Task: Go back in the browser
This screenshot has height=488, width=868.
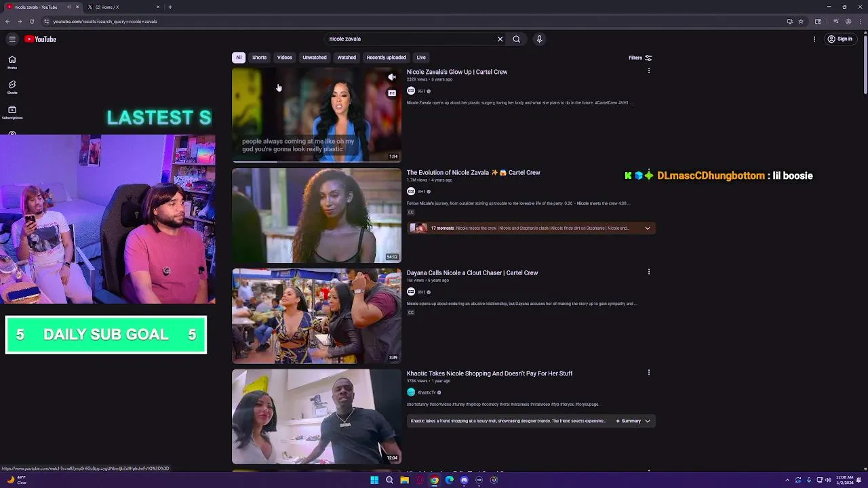Action: [x=7, y=21]
